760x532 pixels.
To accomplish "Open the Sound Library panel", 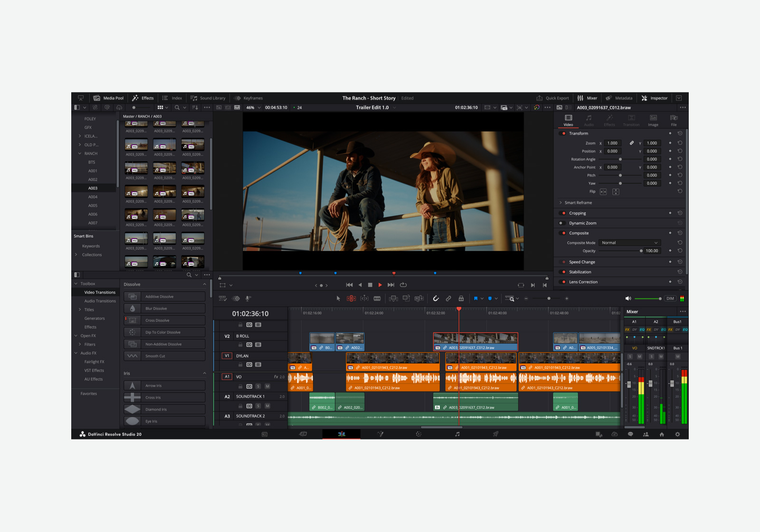I will (208, 98).
